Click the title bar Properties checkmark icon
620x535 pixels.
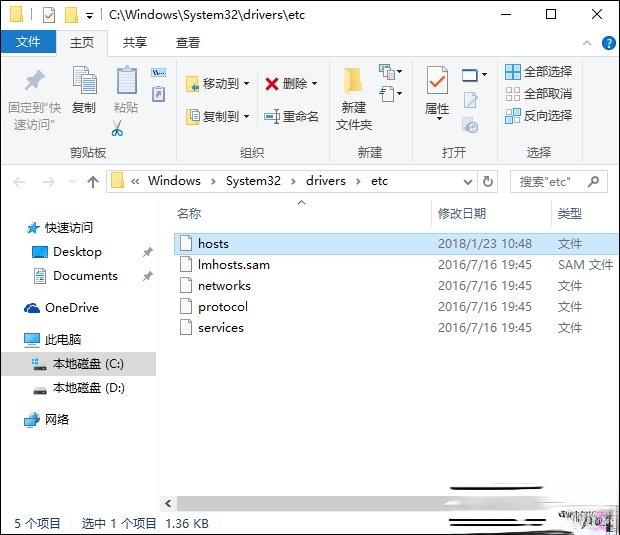(49, 15)
